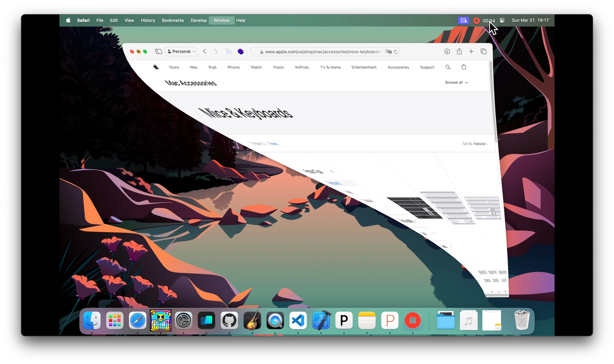This screenshot has height=364, width=614.
Task: Open the Support link
Action: point(427,67)
